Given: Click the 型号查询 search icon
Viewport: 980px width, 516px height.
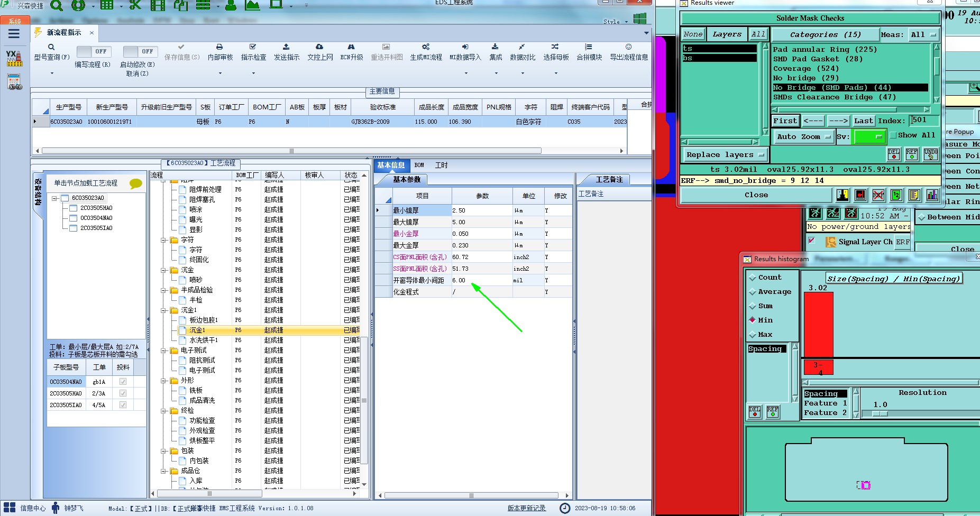Looking at the screenshot, I should coord(51,47).
